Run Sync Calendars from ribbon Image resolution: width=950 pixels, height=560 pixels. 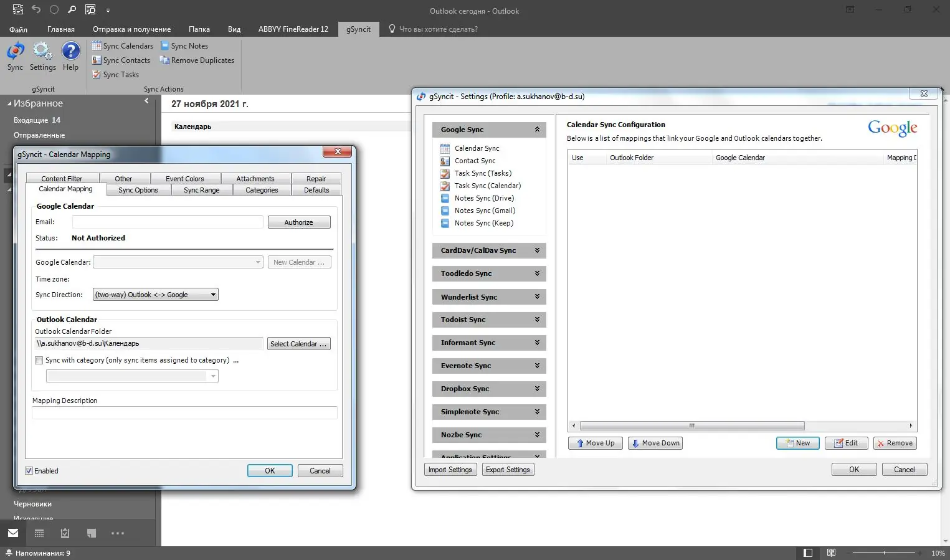point(122,46)
